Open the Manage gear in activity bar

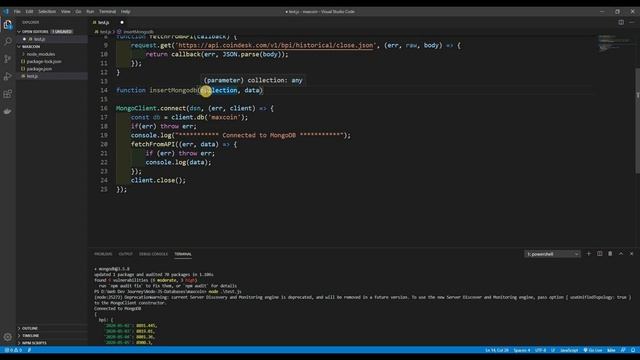pos(8,337)
